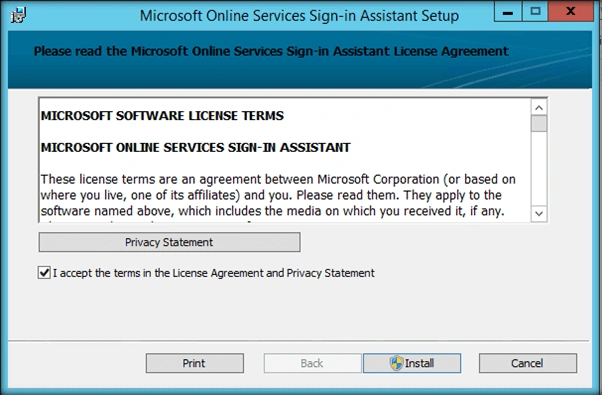Print the license agreement
The height and width of the screenshot is (395, 602).
(x=195, y=363)
